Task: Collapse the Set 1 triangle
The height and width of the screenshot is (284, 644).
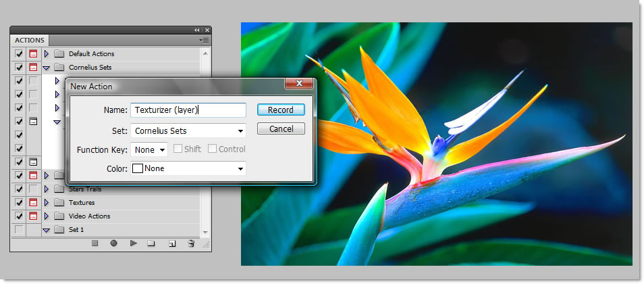Action: point(47,230)
